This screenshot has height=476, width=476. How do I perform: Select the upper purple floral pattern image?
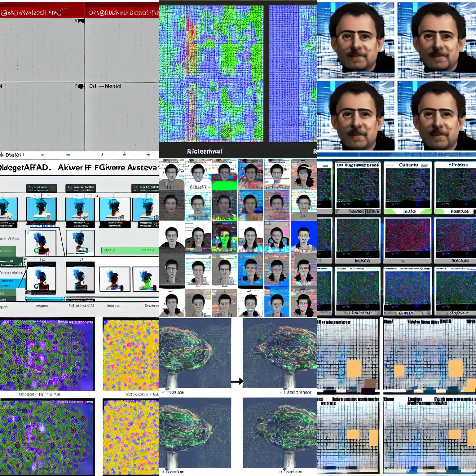click(47, 355)
